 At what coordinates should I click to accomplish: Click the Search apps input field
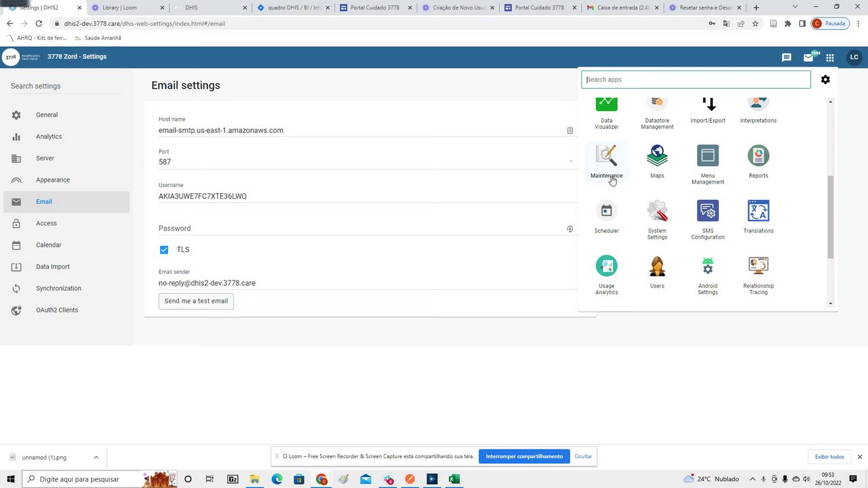point(696,79)
